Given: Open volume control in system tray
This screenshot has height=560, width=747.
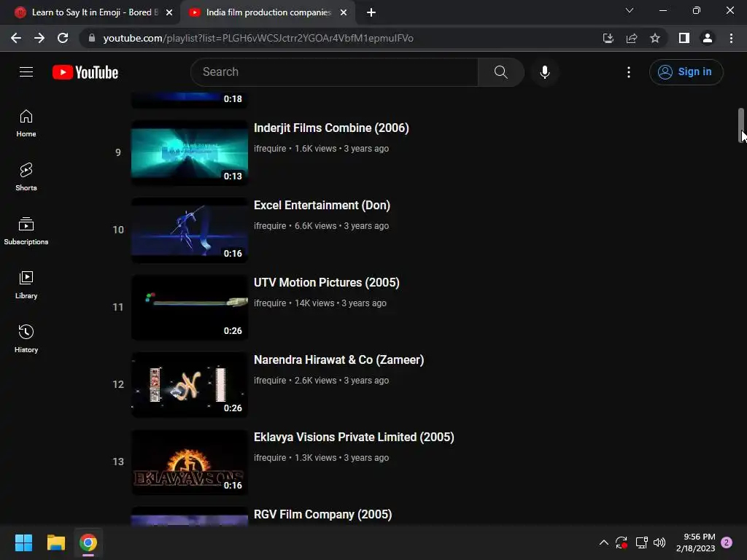Looking at the screenshot, I should [x=659, y=542].
